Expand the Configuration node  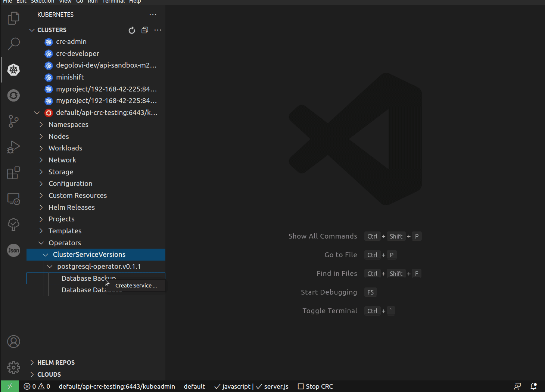41,184
